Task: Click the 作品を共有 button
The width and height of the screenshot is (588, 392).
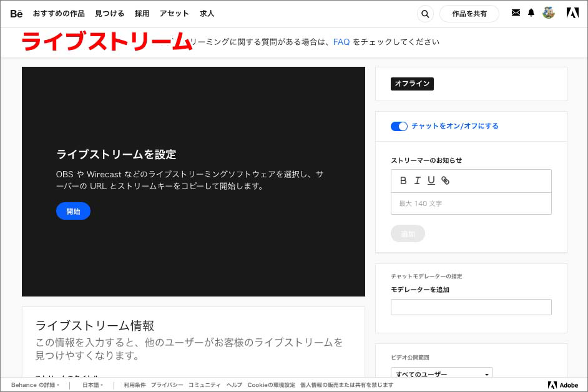Action: click(x=469, y=14)
